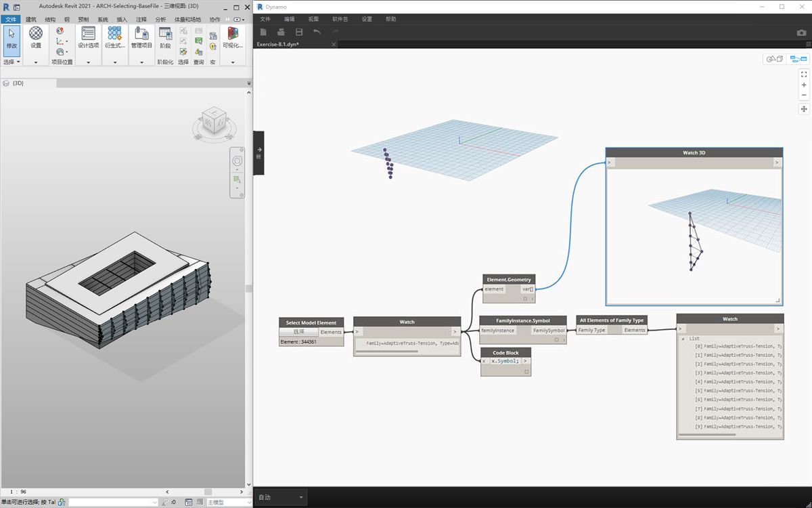Click Dynamo new file icon
812x508 pixels.
263,32
